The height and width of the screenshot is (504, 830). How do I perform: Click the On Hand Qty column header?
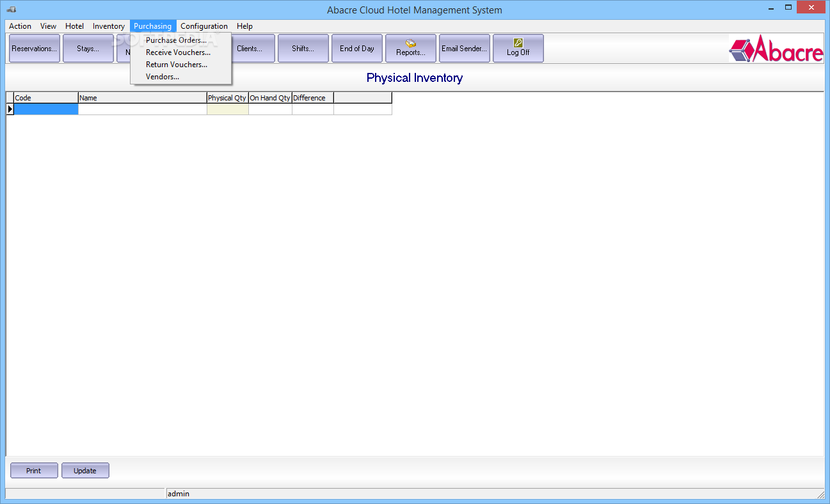click(270, 98)
